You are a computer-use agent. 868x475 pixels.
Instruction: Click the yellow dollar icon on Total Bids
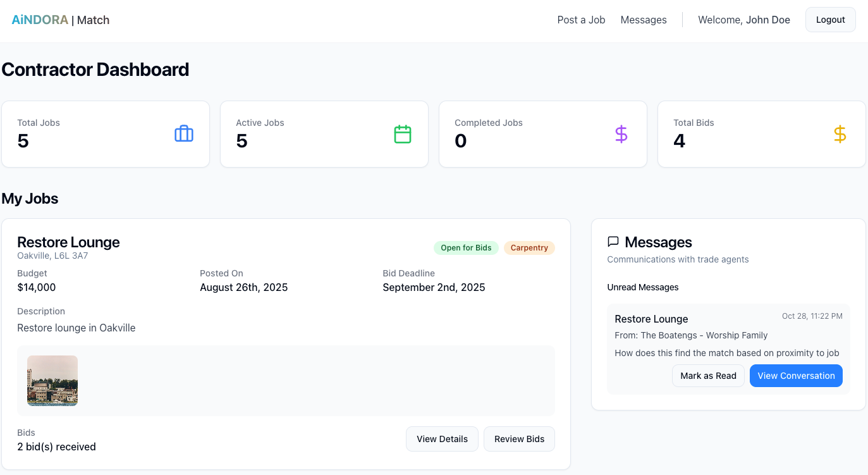840,133
